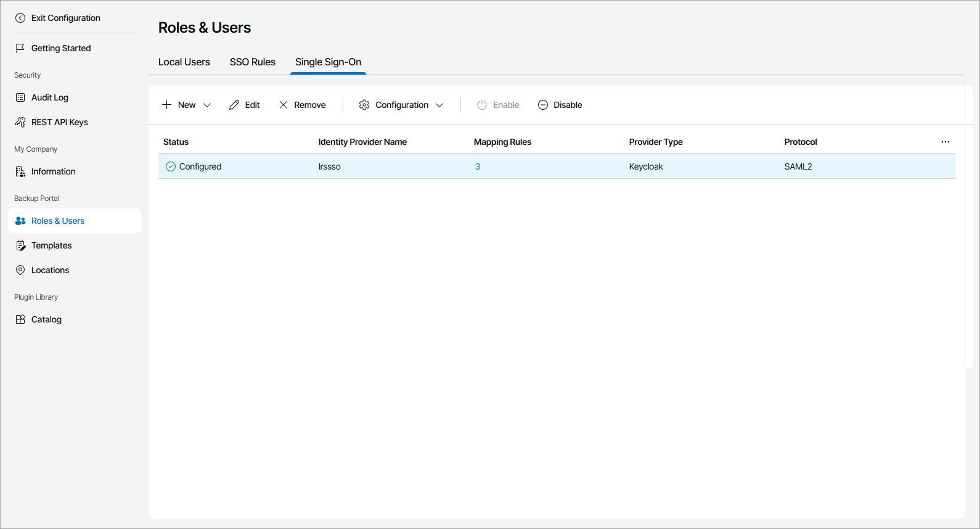Click the Templates sidebar icon
The image size is (980, 529).
click(x=20, y=245)
